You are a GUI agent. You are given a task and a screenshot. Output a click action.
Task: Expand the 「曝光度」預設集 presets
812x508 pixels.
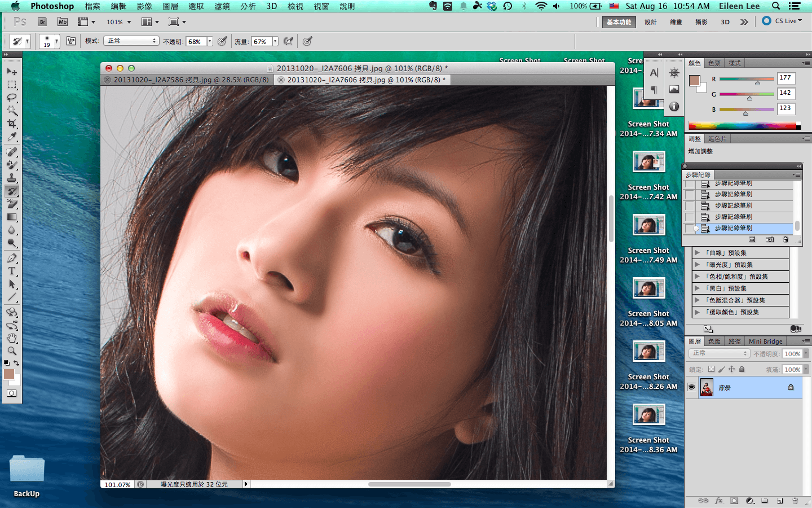[697, 265]
